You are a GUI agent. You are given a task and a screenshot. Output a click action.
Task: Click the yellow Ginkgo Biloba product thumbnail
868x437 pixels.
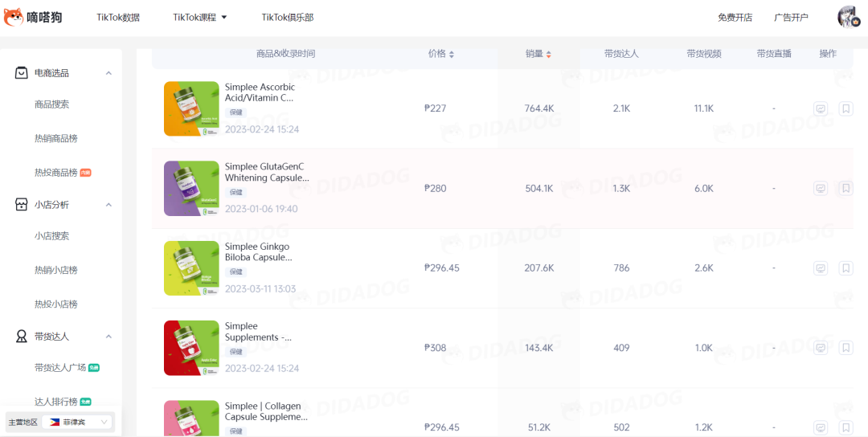pos(191,268)
